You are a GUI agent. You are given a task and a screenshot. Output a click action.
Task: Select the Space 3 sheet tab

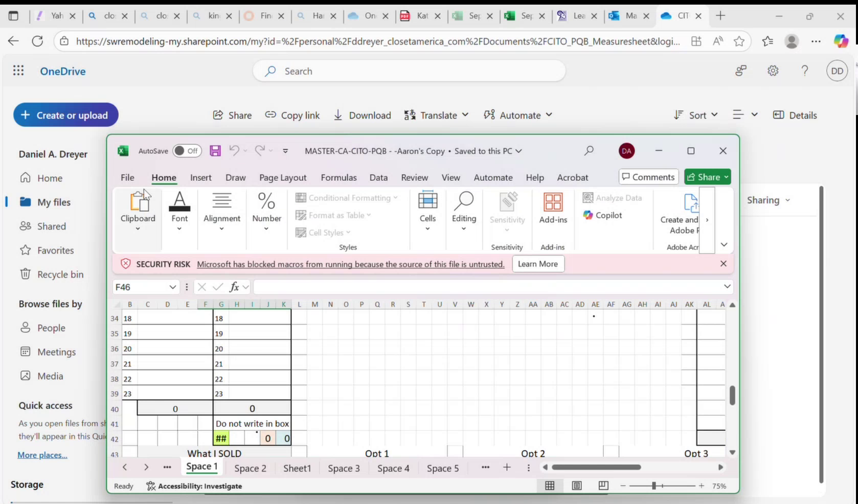[x=344, y=468]
